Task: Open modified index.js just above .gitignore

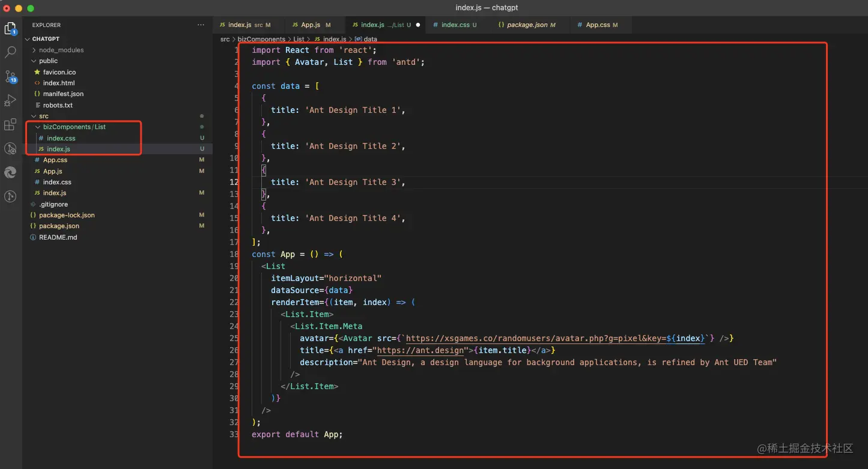Action: click(55, 193)
